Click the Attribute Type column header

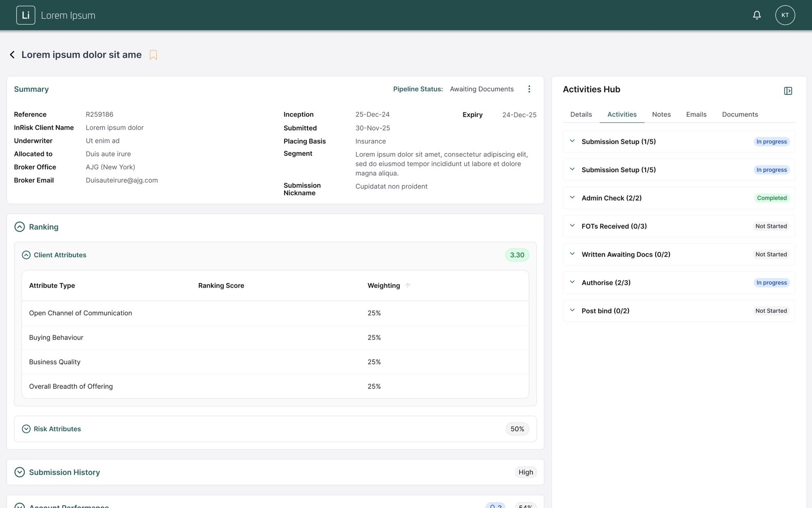pyautogui.click(x=52, y=285)
